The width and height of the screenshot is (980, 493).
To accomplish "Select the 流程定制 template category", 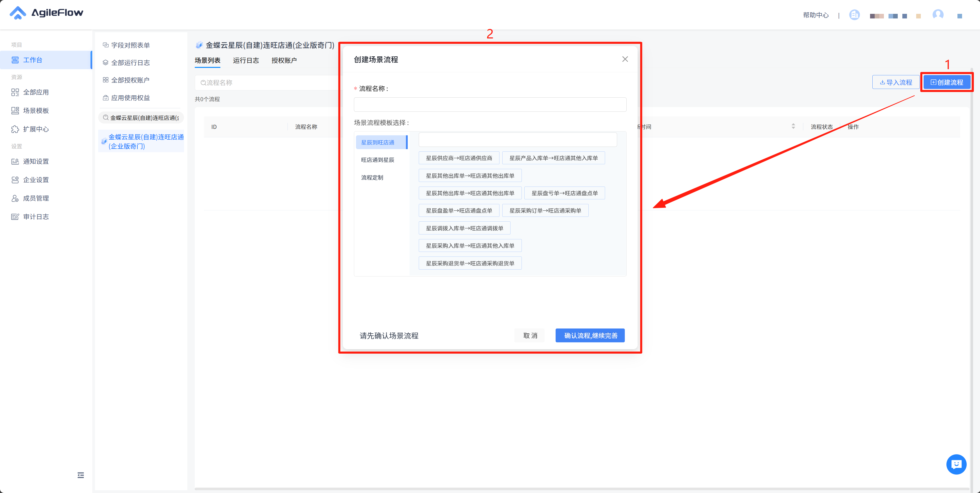I will pyautogui.click(x=372, y=178).
